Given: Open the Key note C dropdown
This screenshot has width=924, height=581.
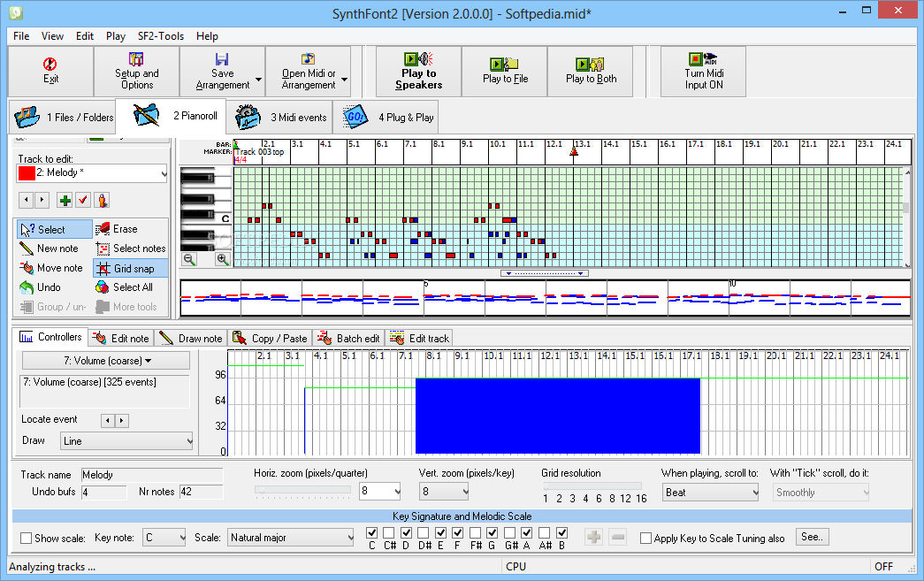Looking at the screenshot, I should click(164, 538).
